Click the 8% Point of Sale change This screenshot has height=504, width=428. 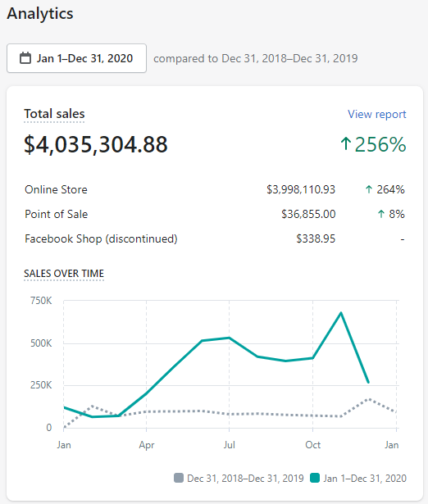pos(391,214)
